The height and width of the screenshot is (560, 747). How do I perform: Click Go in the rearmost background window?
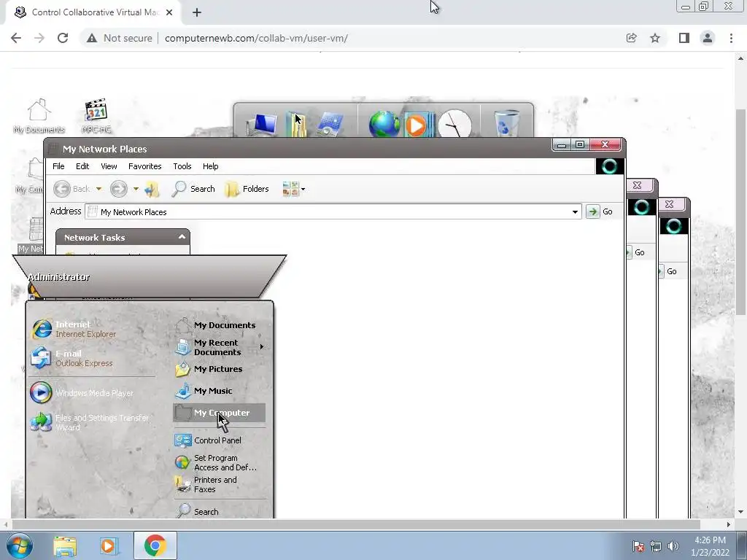tap(667, 271)
